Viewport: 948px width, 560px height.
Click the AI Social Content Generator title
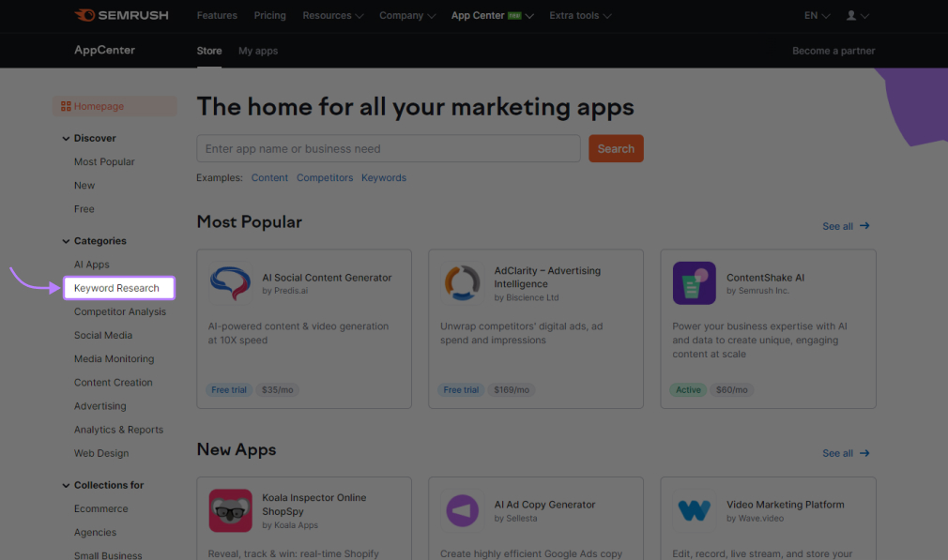(x=327, y=278)
